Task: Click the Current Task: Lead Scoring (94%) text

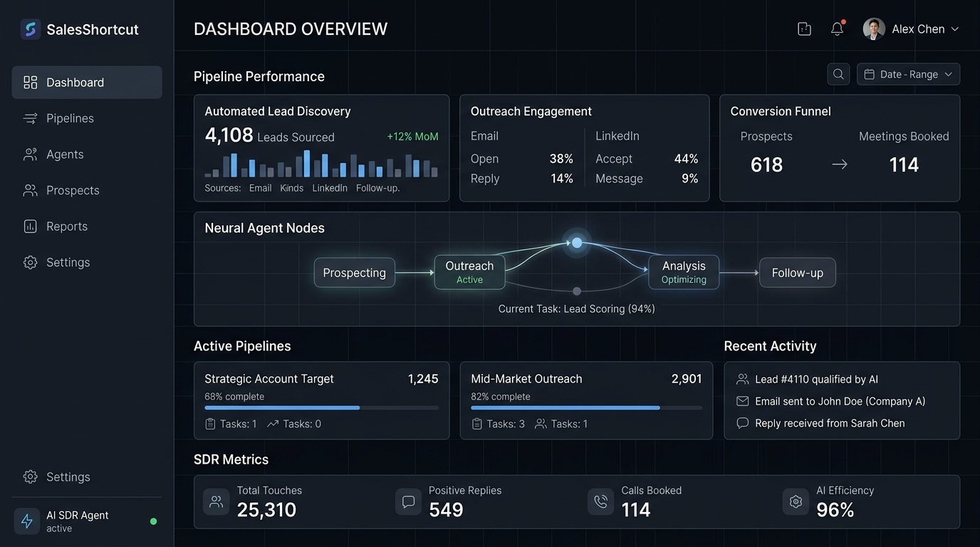Action: 577,309
